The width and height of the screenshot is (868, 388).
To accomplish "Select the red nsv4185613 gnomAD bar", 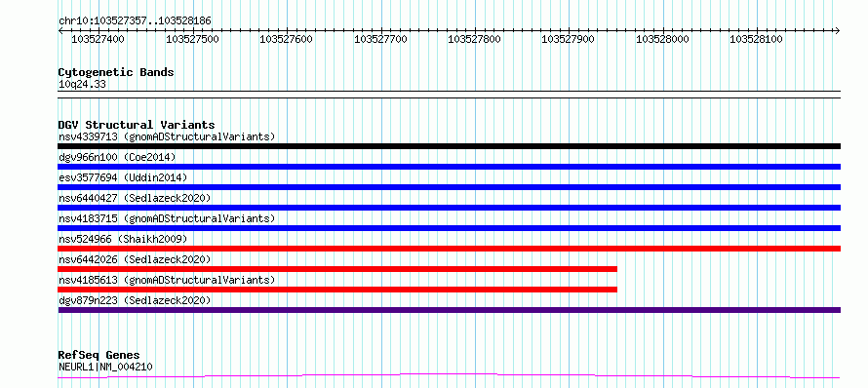I will click(337, 290).
